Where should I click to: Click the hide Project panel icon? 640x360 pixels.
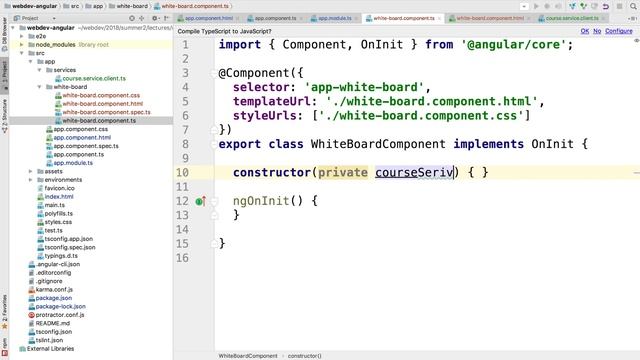click(x=167, y=18)
